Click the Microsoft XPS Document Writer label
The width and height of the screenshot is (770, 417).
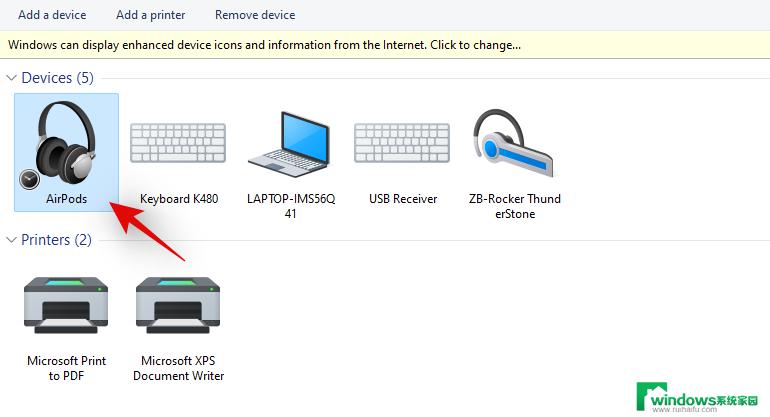[178, 368]
